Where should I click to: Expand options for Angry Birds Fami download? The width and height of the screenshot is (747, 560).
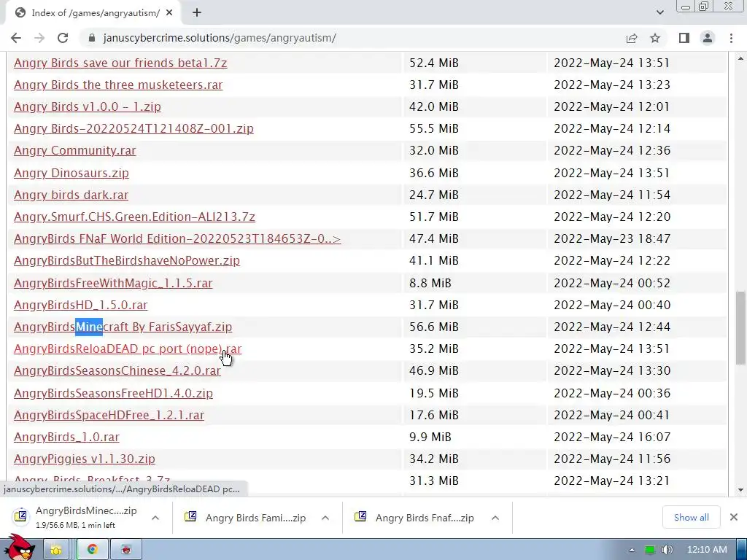[x=325, y=518]
